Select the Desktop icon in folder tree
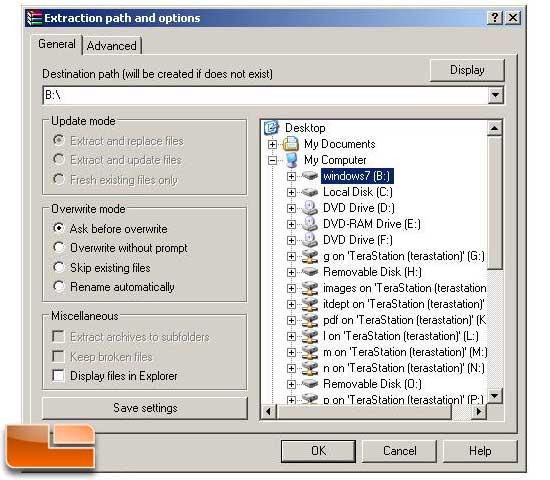The image size is (550, 480). click(x=271, y=127)
